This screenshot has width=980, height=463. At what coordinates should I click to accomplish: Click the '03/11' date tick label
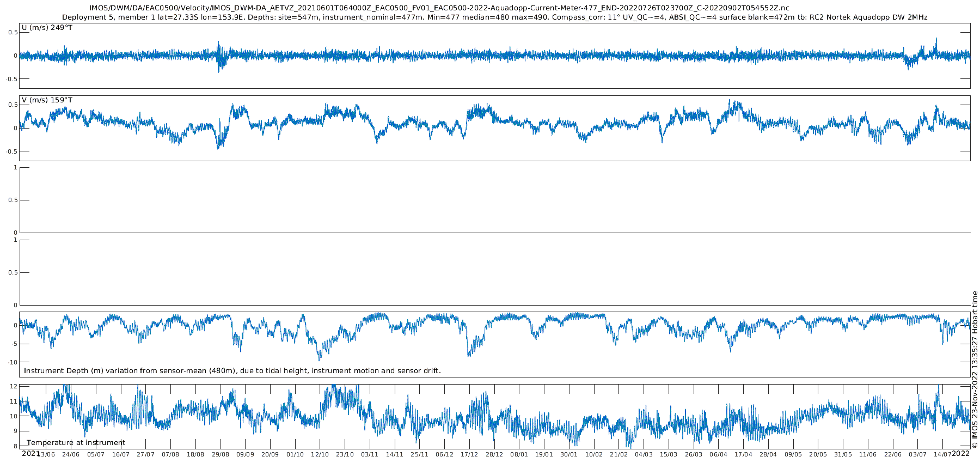(x=370, y=454)
